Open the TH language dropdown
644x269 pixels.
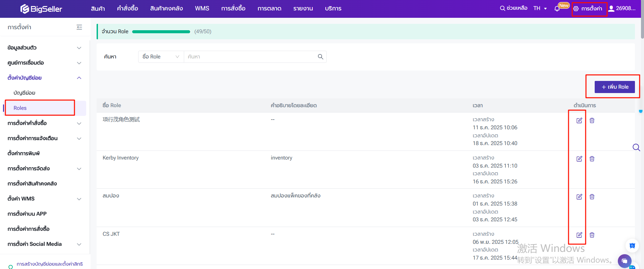(x=540, y=8)
